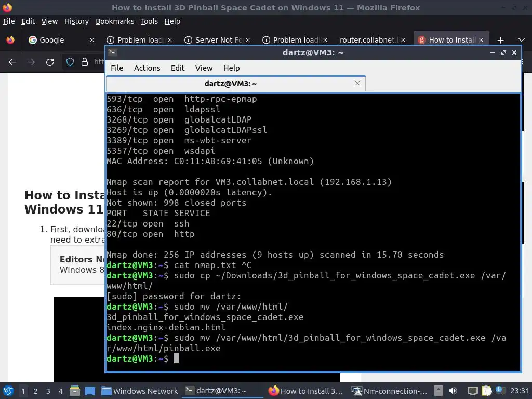
Task: Open terminal File menu
Action: coord(117,68)
